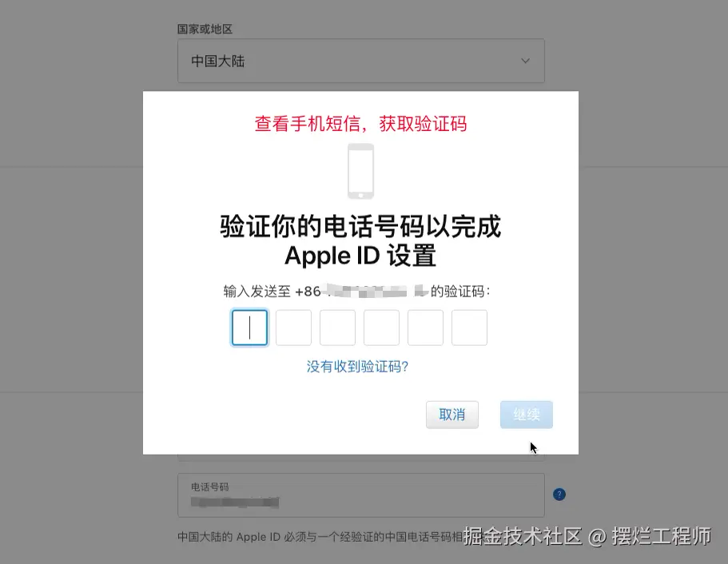The width and height of the screenshot is (728, 564).
Task: Open help via blue question mark icon
Action: tap(559, 494)
